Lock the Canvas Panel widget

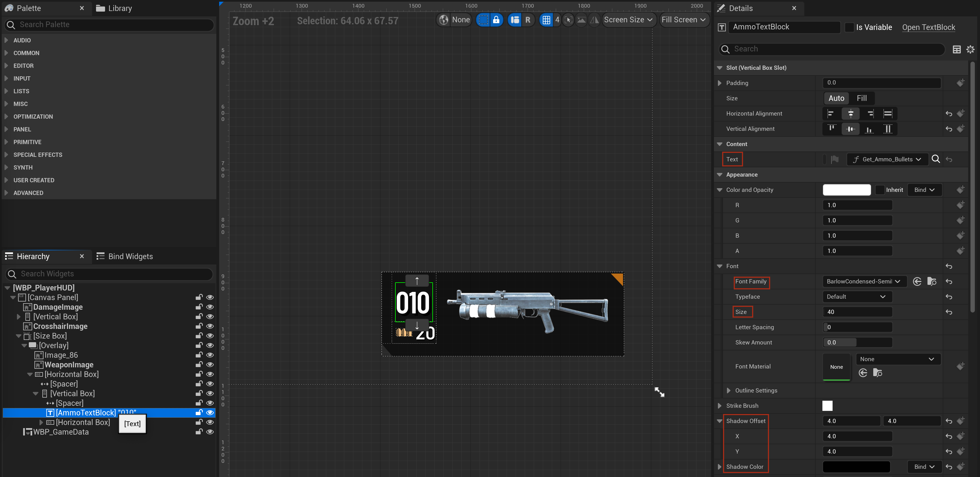[199, 297]
